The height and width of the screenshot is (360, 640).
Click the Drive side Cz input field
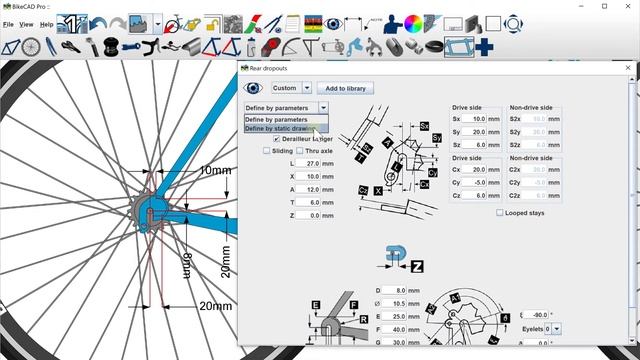click(x=474, y=196)
